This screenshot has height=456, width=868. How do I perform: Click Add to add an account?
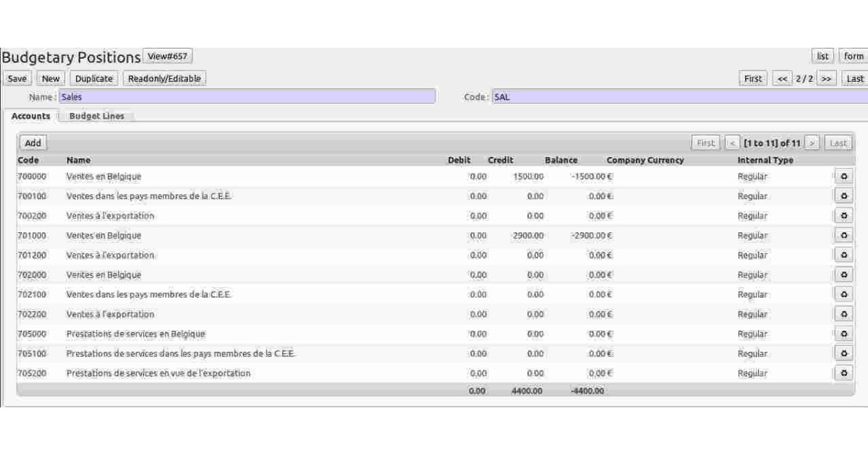[x=33, y=143]
